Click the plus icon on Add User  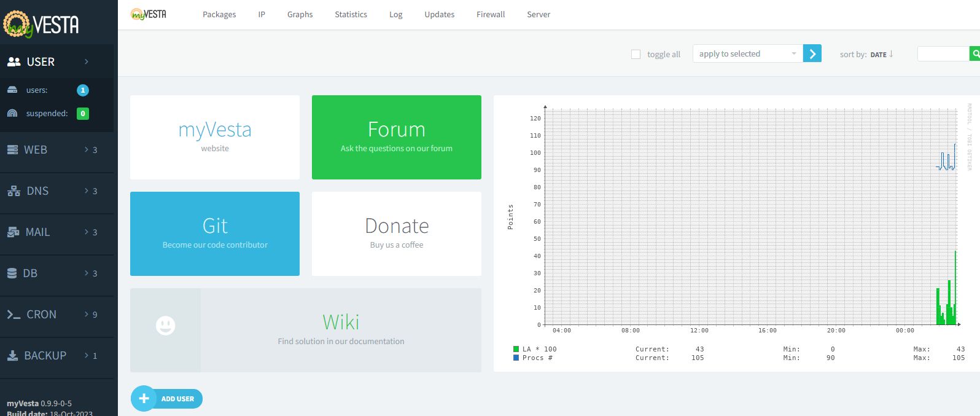144,398
